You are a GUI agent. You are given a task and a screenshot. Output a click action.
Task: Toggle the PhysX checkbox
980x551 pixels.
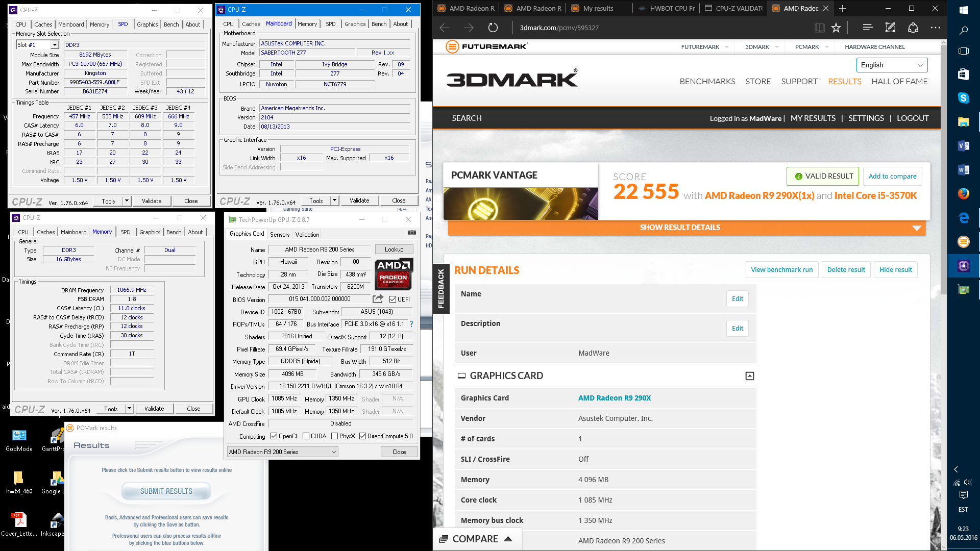click(x=335, y=436)
